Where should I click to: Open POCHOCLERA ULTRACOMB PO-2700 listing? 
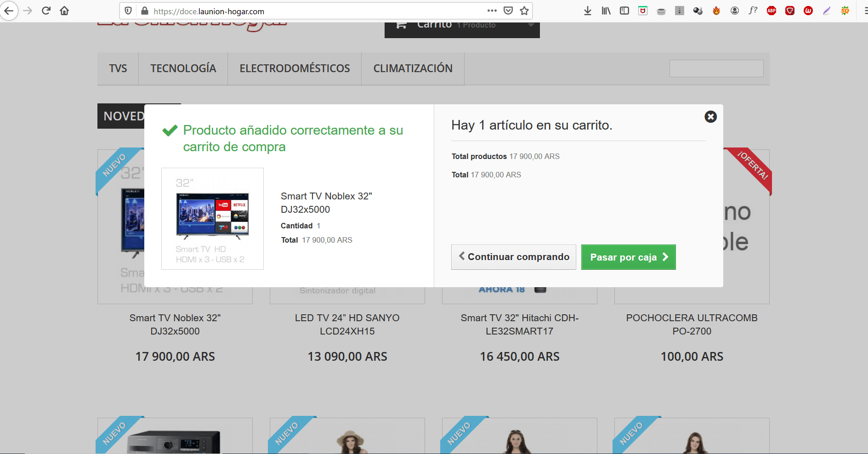[x=692, y=324]
